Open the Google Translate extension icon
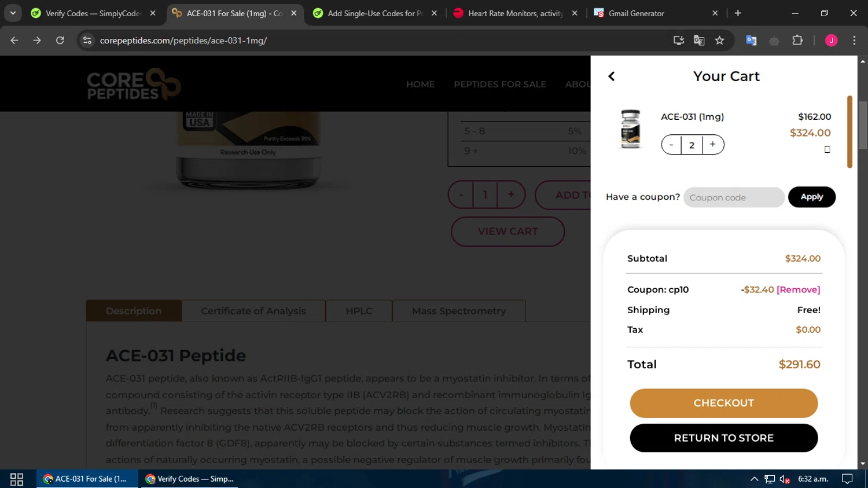This screenshot has width=868, height=488. click(x=751, y=41)
